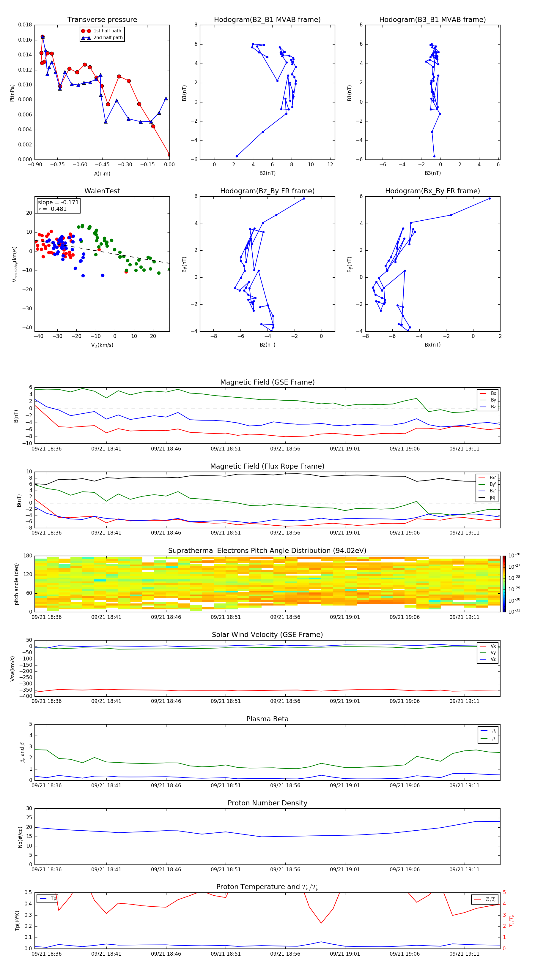The image size is (535, 980).
Task: Click the 'WalenTest' plot title
Action: pyautogui.click(x=102, y=191)
